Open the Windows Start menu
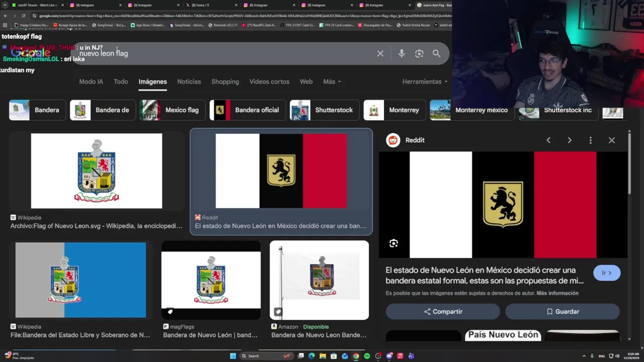The image size is (644, 362). [233, 356]
